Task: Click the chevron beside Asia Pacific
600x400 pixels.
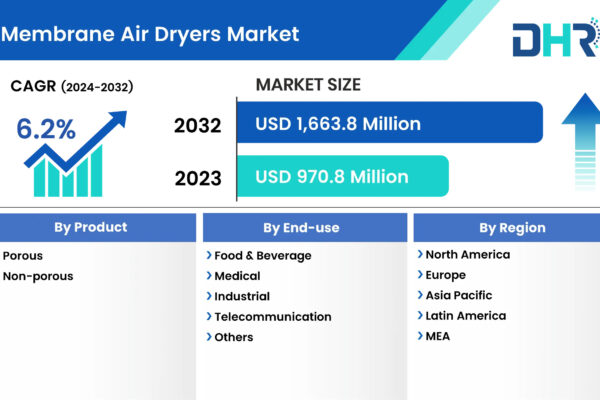Action: click(x=420, y=295)
